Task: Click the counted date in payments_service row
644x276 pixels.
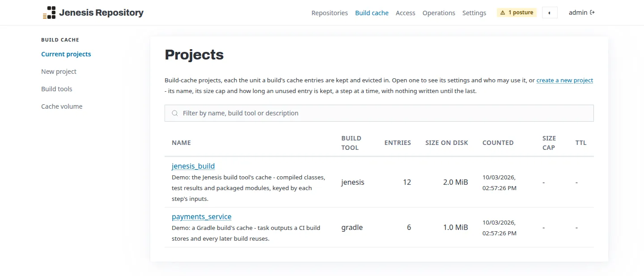Action: tap(500, 228)
